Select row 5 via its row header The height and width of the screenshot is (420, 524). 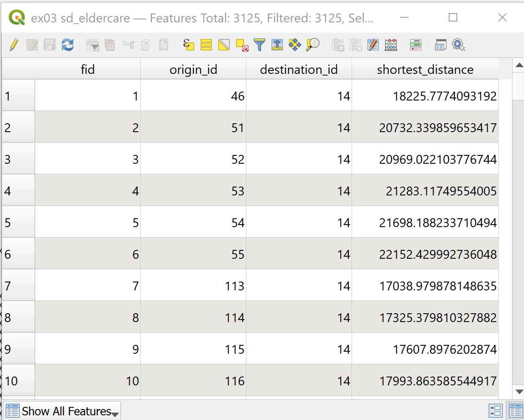point(18,222)
